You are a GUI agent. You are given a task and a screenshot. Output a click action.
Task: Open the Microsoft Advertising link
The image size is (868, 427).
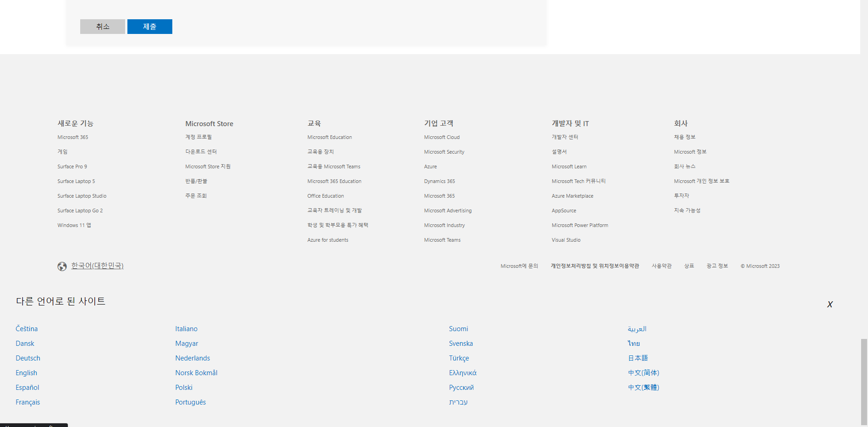448,211
